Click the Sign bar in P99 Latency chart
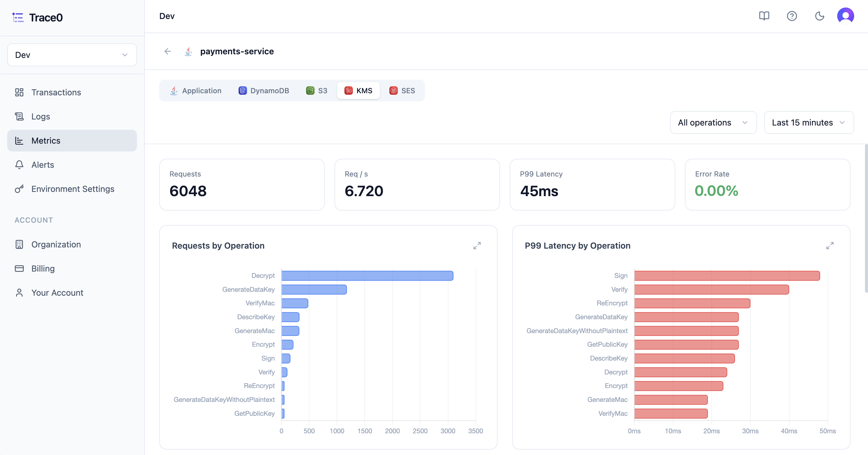The height and width of the screenshot is (455, 868). pos(727,276)
